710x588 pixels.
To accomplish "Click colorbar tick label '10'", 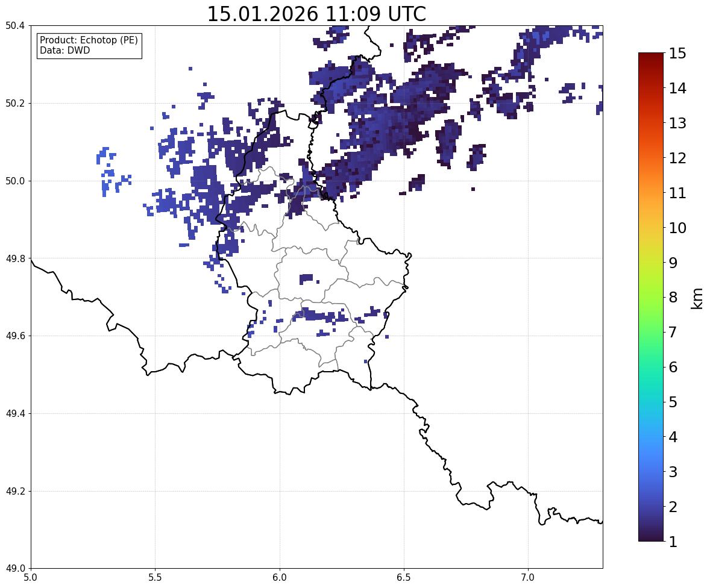I will (677, 228).
